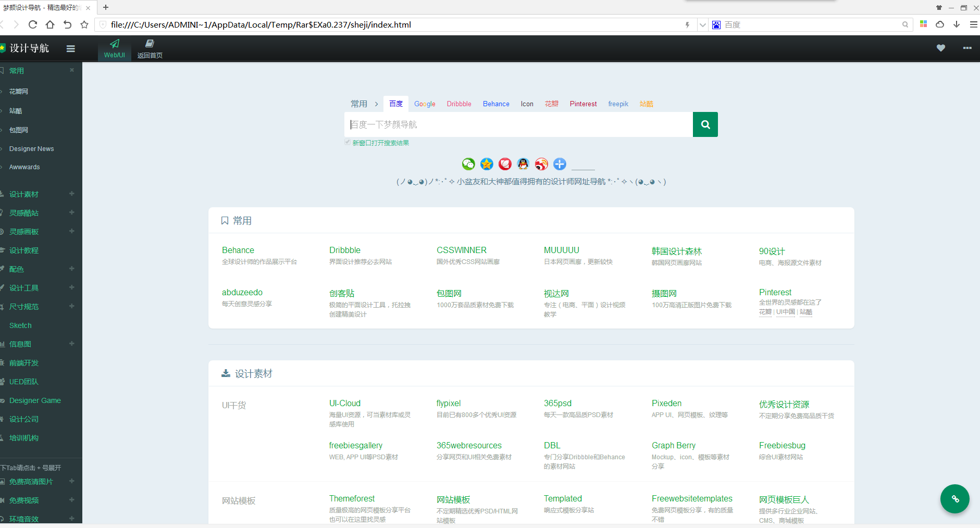Screen dimensions: 980x528
Task: Click the browser forward arrow
Action: pos(16,24)
